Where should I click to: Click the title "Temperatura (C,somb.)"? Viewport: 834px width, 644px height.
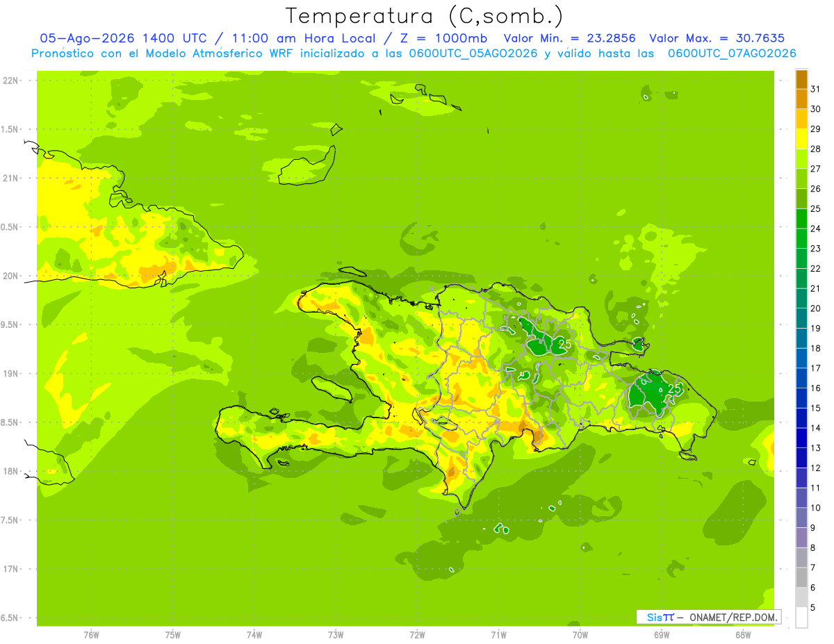(423, 16)
